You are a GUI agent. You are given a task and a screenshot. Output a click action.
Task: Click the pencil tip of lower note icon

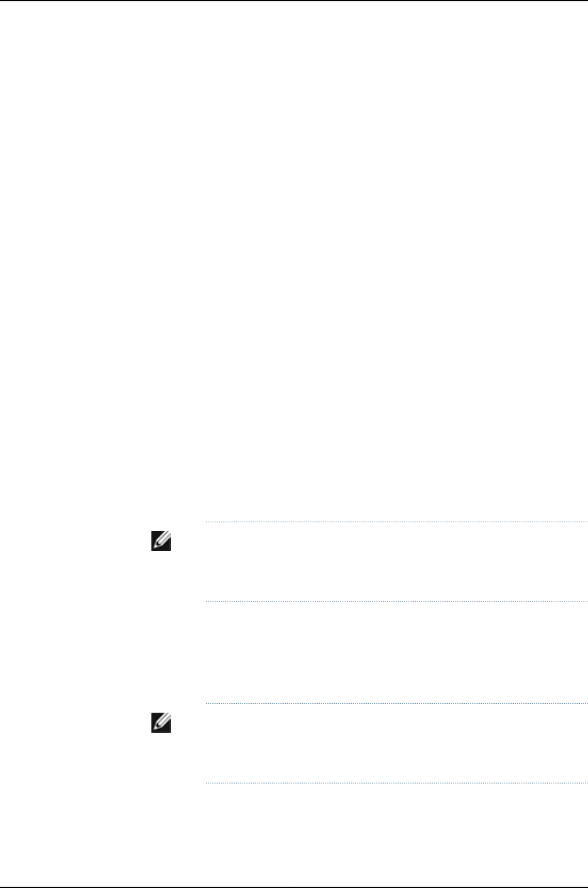pyautogui.click(x=156, y=730)
